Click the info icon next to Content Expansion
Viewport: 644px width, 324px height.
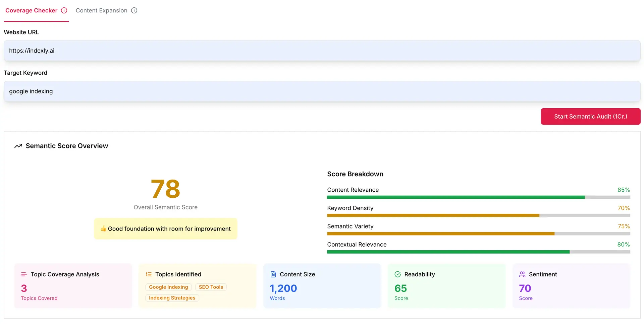click(134, 10)
